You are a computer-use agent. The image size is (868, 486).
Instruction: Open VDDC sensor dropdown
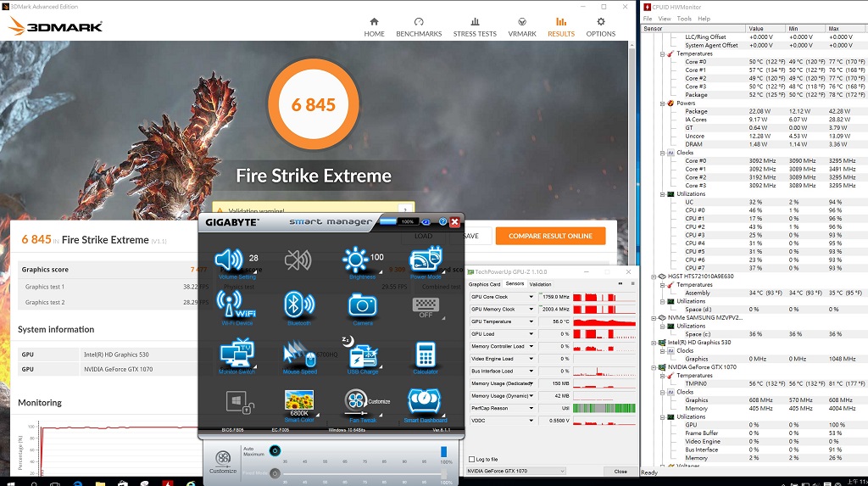(531, 421)
